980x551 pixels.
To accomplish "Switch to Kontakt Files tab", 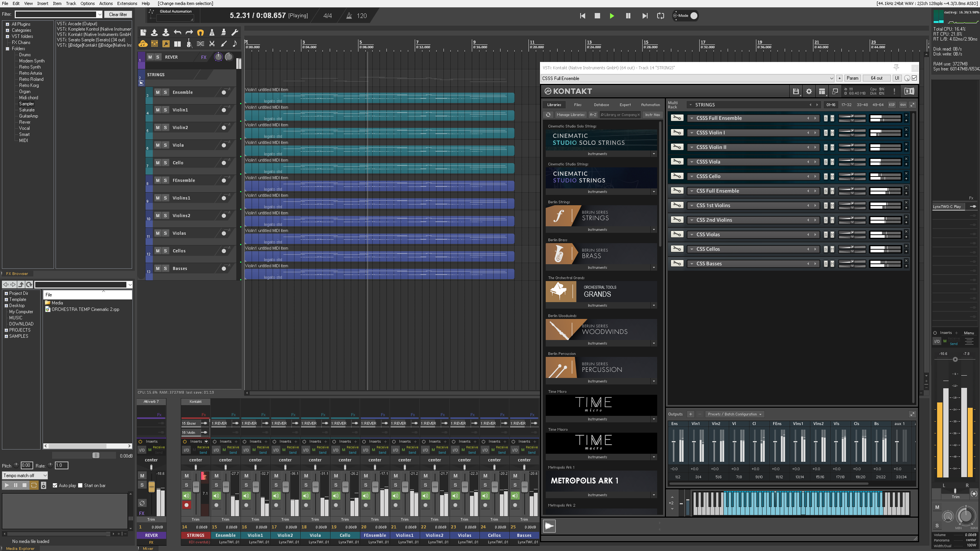I will click(578, 105).
